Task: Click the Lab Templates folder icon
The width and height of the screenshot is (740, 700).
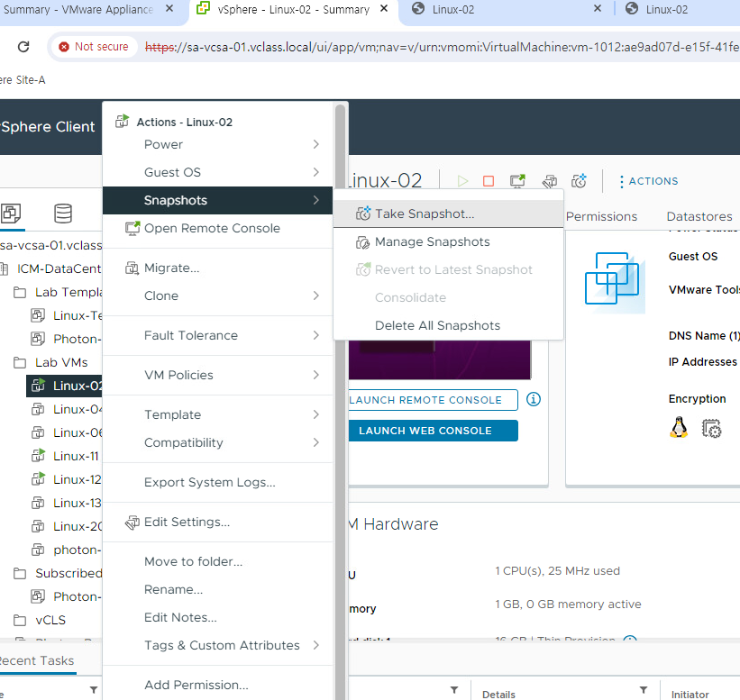Action: pos(20,292)
